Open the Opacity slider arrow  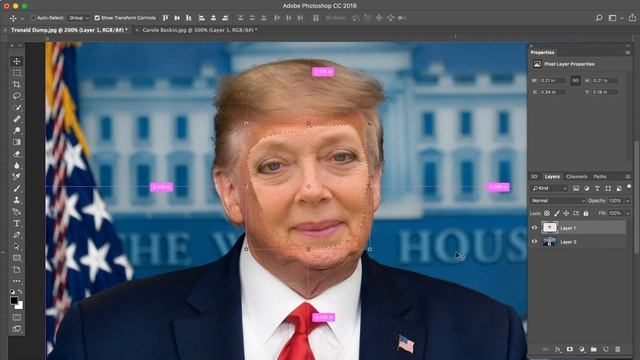coord(628,201)
